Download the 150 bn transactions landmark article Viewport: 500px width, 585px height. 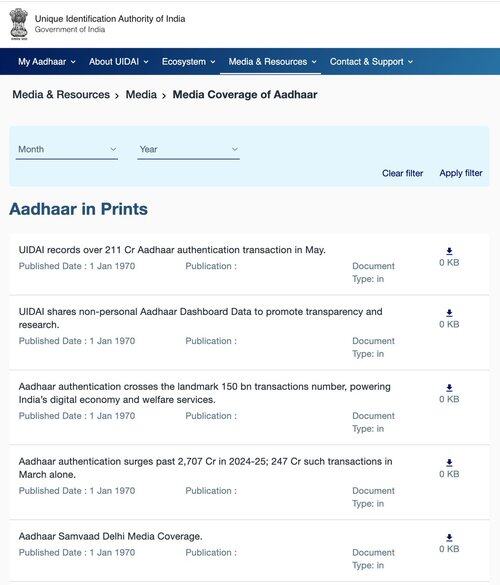[449, 388]
